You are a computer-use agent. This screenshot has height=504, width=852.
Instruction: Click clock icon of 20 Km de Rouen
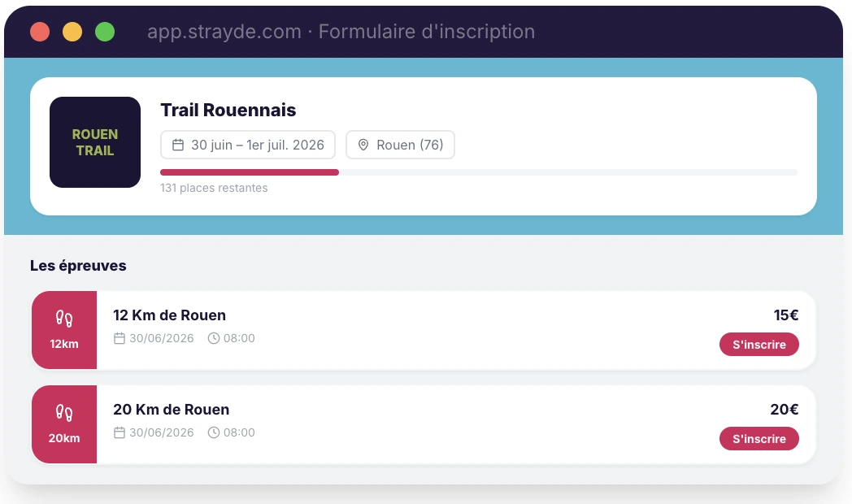pos(214,432)
